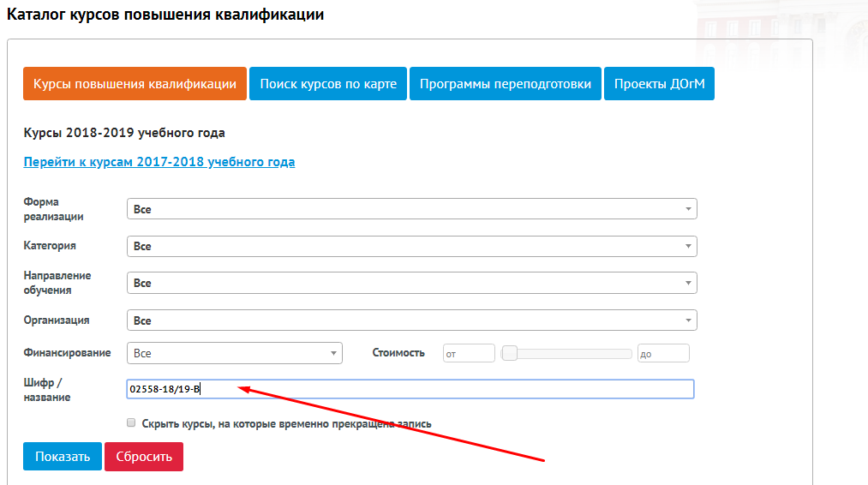Click the Направление обучения dropdown arrow
Screen dimensions: 868x485
click(688, 283)
